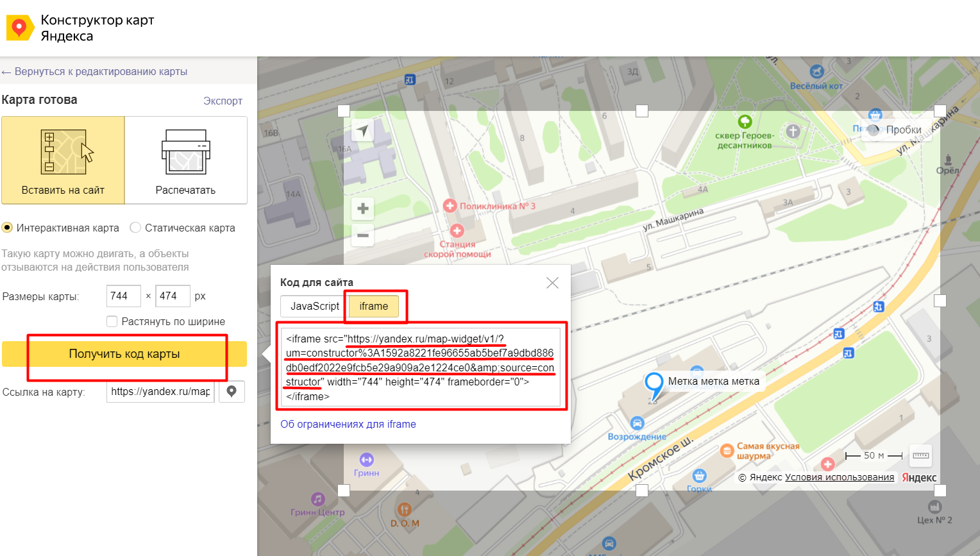Open the Экспорт link
980x556 pixels.
223,101
